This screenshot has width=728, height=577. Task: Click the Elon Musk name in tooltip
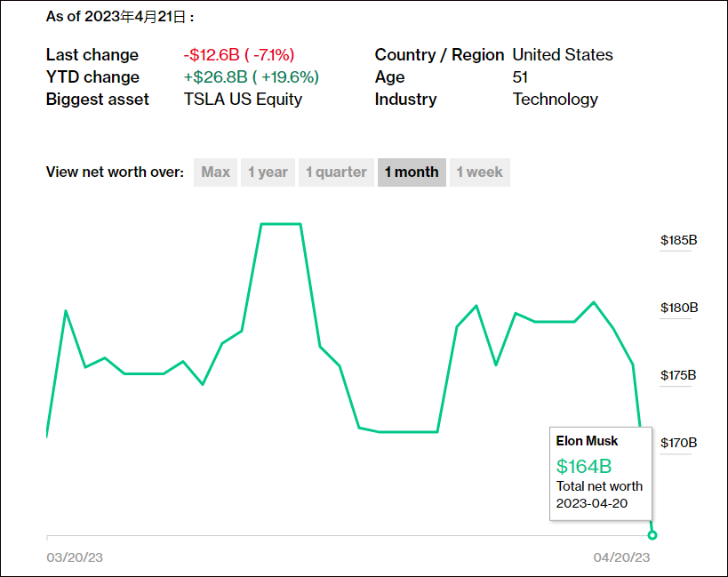[587, 441]
